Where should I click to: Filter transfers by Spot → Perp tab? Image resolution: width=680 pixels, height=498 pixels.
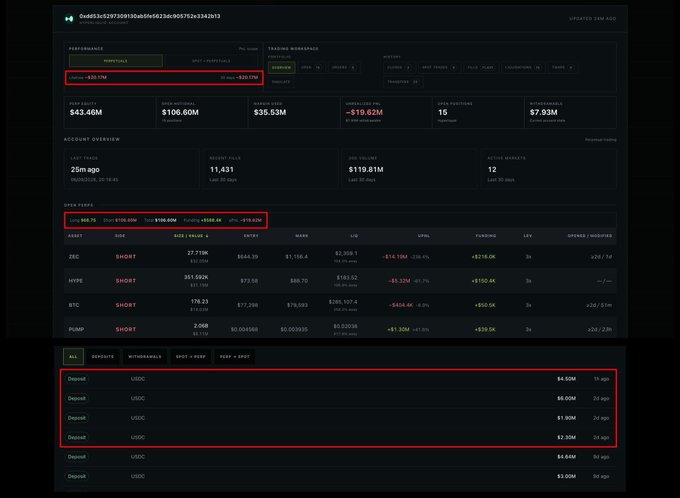click(x=191, y=357)
